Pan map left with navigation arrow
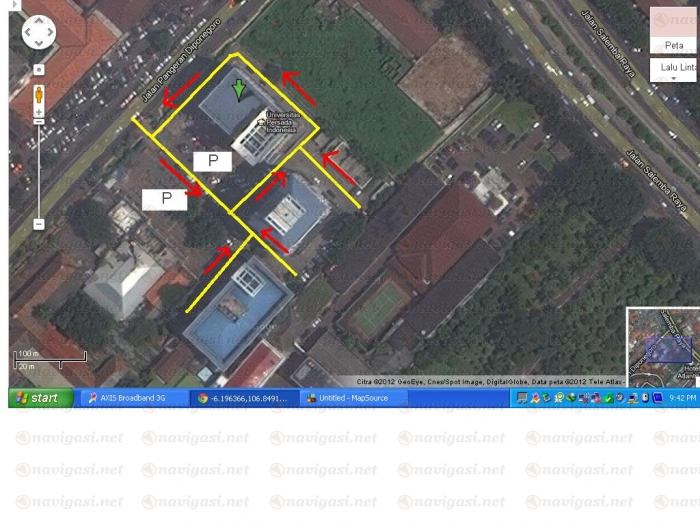The image size is (700, 525). click(27, 32)
